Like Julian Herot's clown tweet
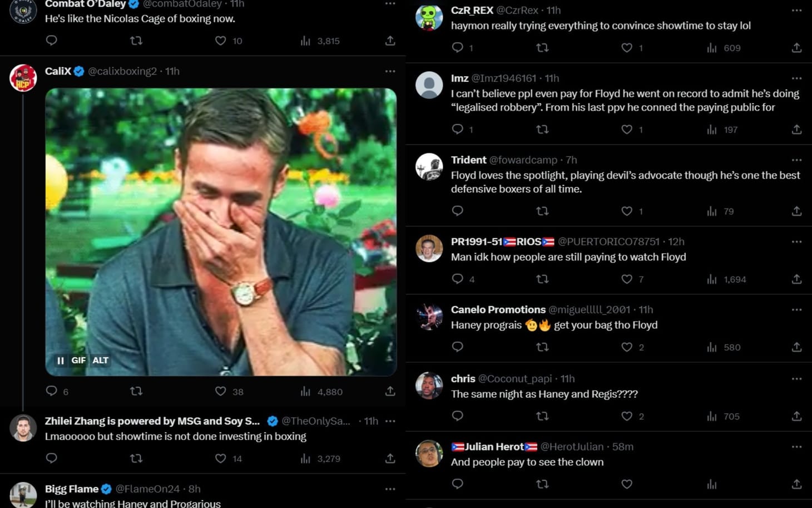Screen dimensions: 812x508 click(x=627, y=484)
